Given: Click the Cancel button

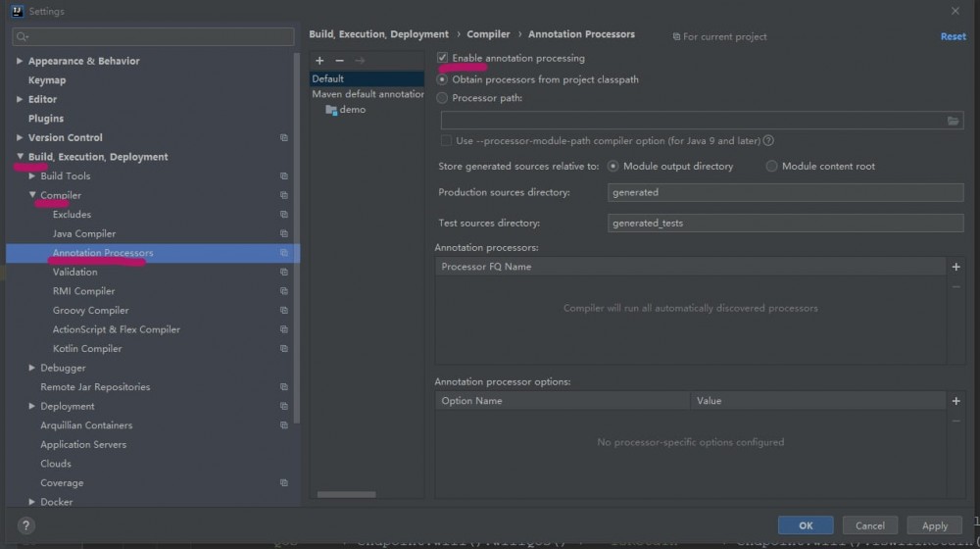Looking at the screenshot, I should click(x=870, y=525).
